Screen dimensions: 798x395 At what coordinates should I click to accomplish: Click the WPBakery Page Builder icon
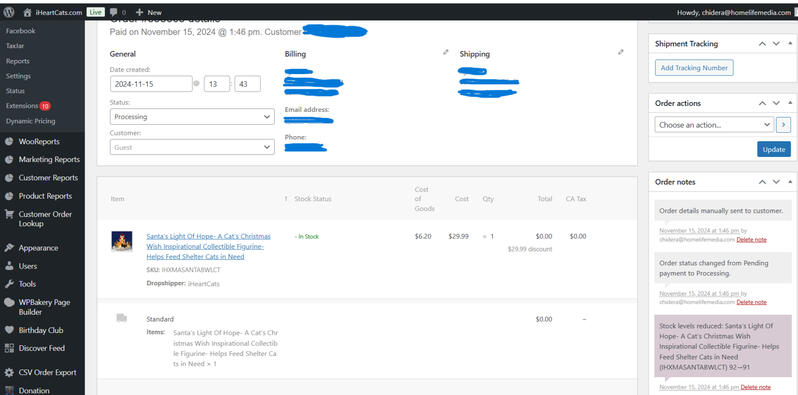coord(9,302)
